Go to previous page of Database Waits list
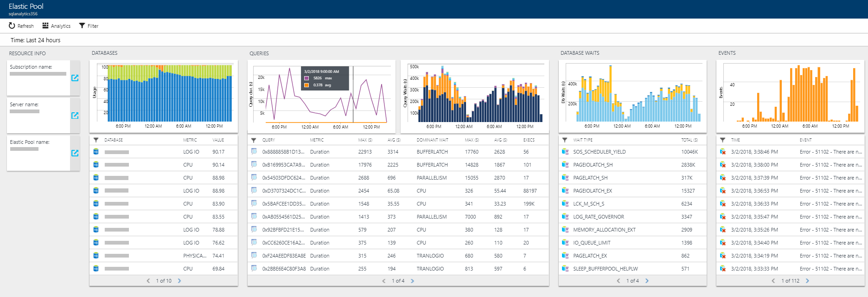The image size is (868, 297). pos(618,281)
